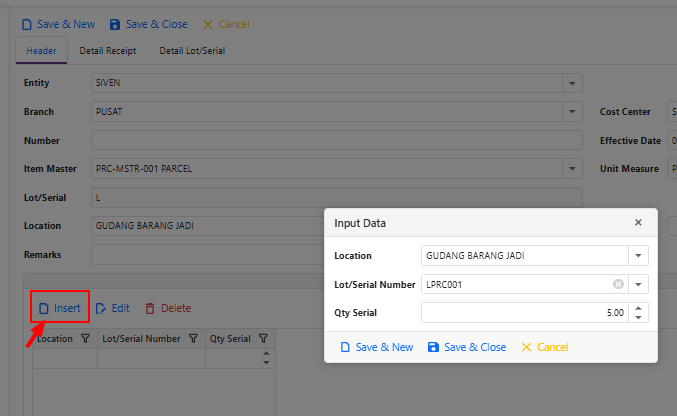The image size is (677, 416).
Task: Click the Location column filter cell
Action: click(65, 359)
